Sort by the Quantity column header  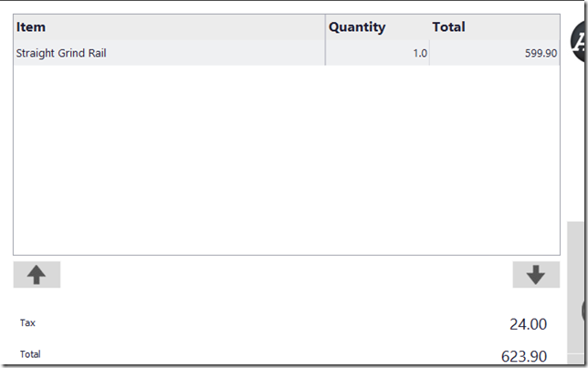click(x=357, y=27)
